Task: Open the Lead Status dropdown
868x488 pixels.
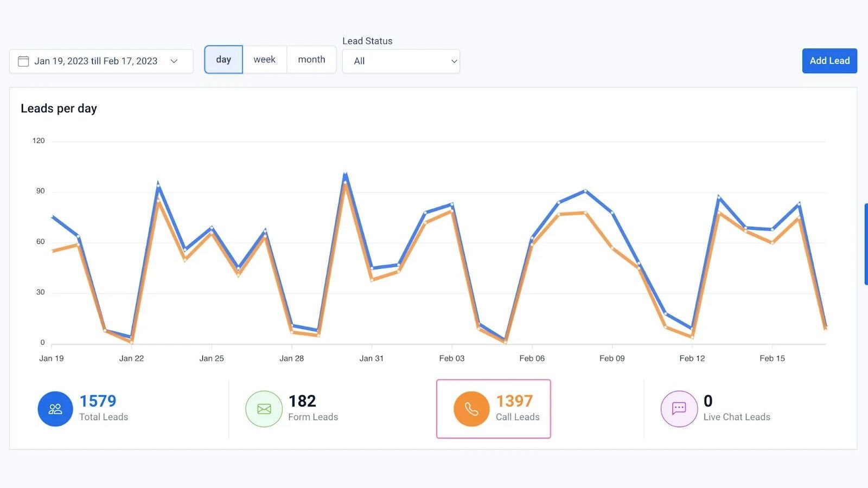Action: point(401,61)
